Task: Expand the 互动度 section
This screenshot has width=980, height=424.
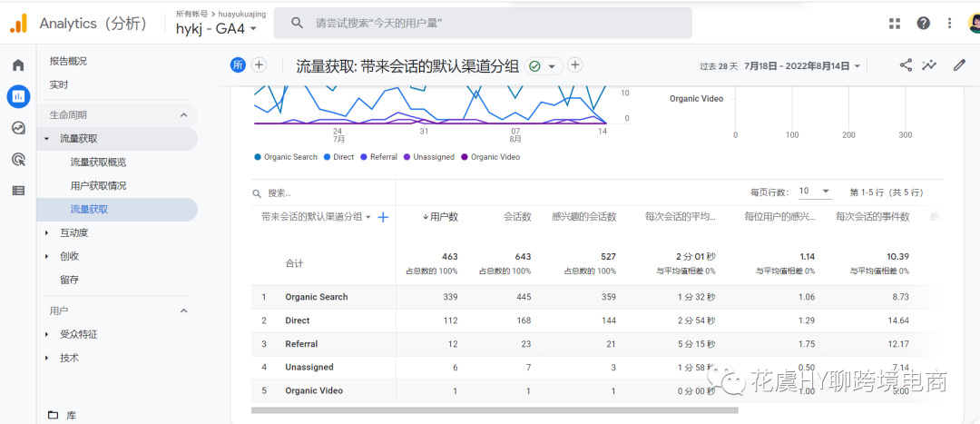Action: click(x=73, y=233)
